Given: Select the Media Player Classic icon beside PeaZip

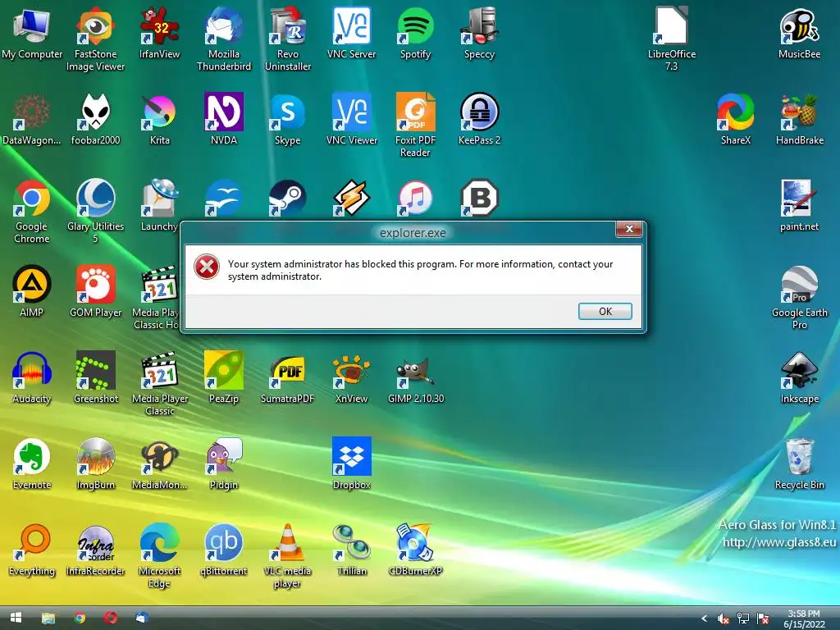Looking at the screenshot, I should [x=160, y=384].
